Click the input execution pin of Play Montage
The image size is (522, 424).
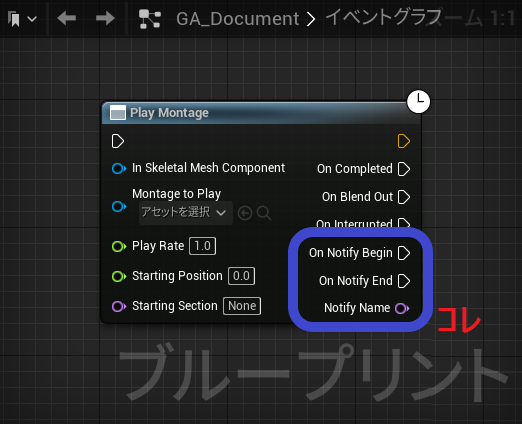118,141
